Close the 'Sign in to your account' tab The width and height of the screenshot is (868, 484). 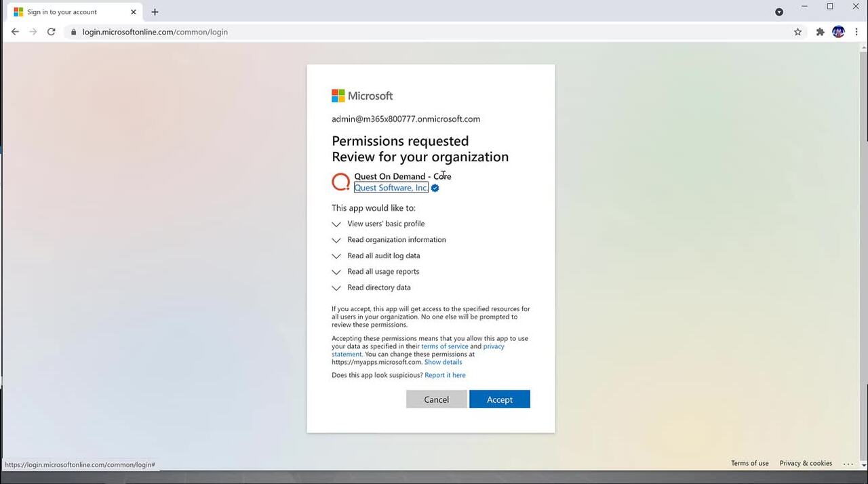point(134,12)
